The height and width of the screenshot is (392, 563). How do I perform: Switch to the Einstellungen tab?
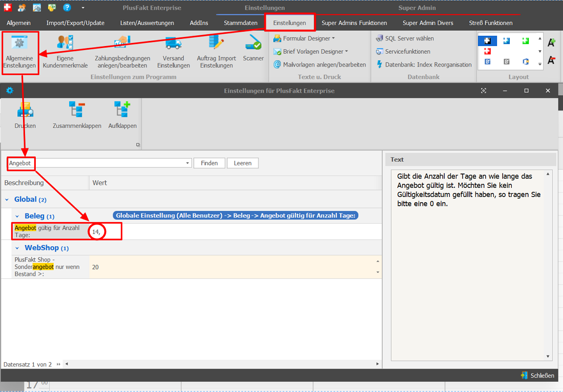point(289,23)
